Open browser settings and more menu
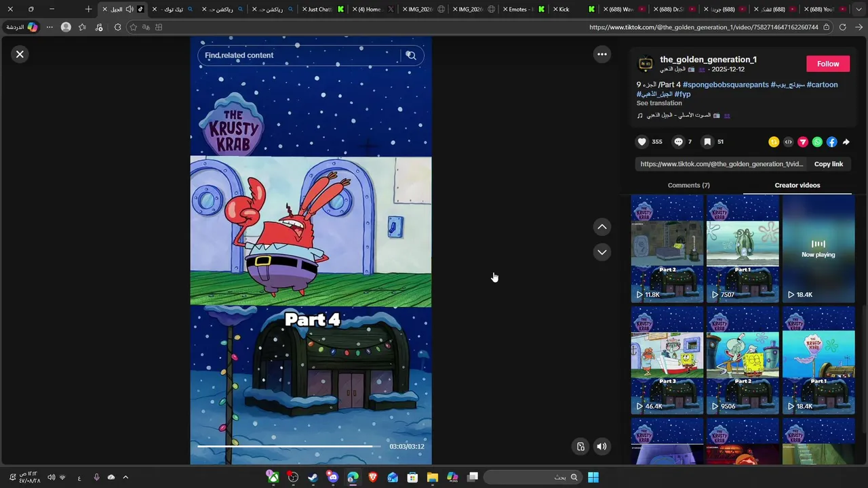 coord(50,27)
